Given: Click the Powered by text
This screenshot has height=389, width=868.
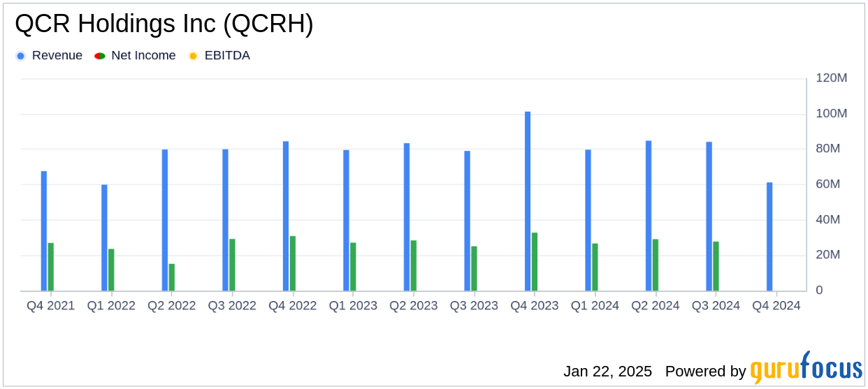Looking at the screenshot, I should click(705, 372).
